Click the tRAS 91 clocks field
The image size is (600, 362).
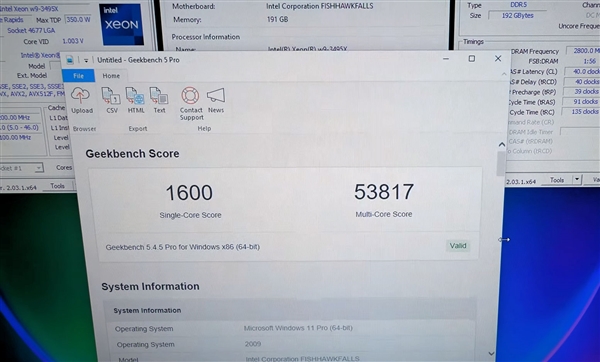[x=580, y=101]
